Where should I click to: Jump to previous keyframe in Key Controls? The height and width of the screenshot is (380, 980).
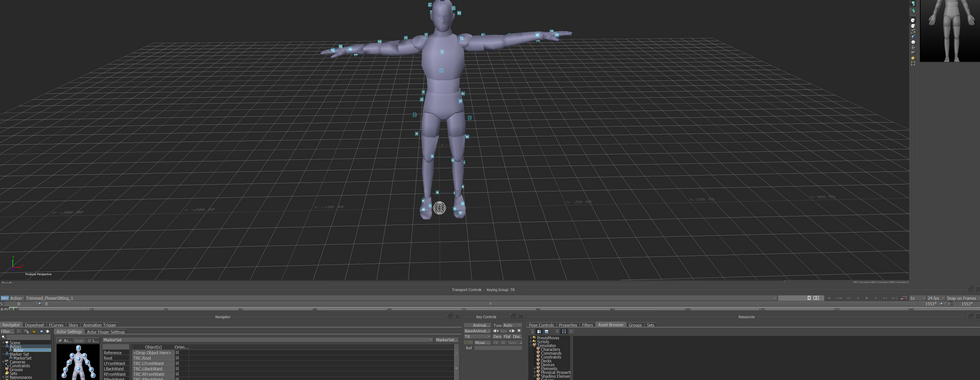pyautogui.click(x=496, y=331)
